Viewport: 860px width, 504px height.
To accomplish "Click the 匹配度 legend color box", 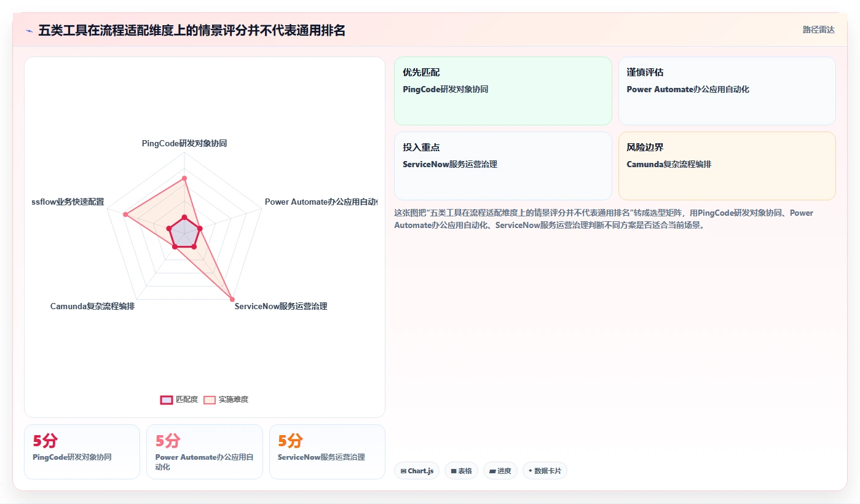I will (x=167, y=400).
